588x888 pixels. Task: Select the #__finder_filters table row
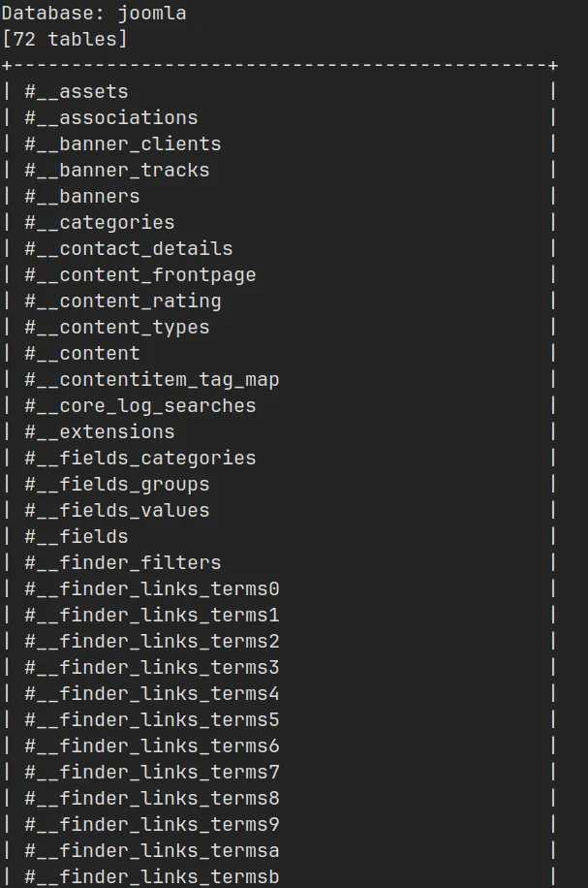tap(123, 563)
